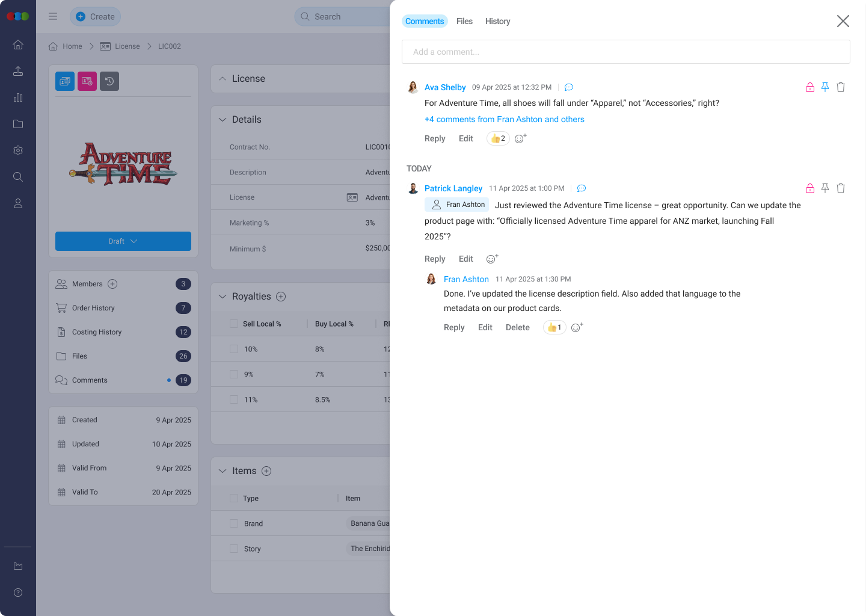Open the hamburger menu in top bar
The width and height of the screenshot is (866, 616).
(x=53, y=17)
